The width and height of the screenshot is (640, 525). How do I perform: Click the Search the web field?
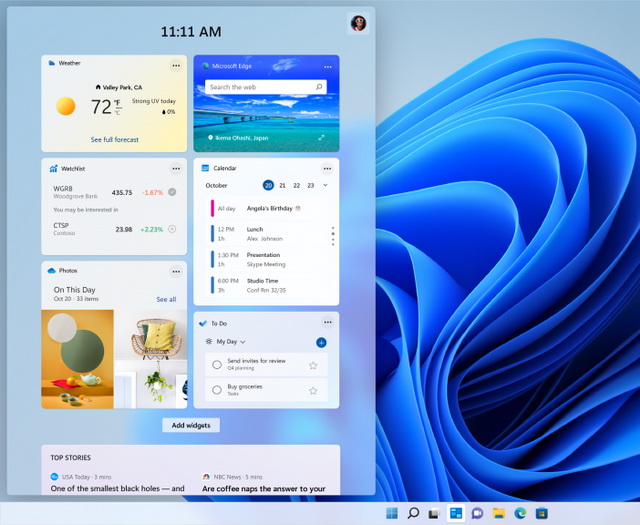(260, 88)
